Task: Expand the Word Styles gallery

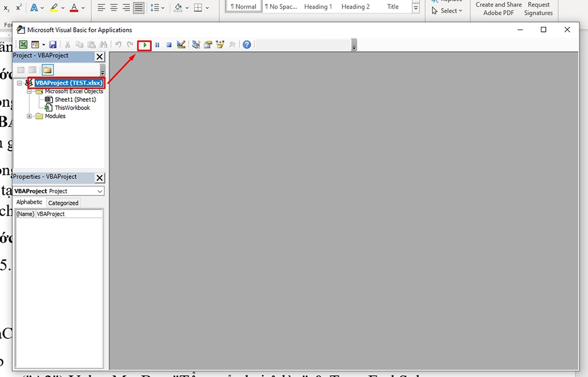Action: tap(415, 7)
